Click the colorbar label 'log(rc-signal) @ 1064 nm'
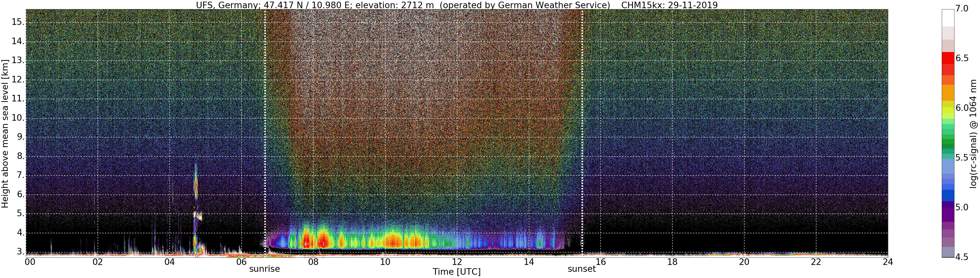The image size is (980, 278). [x=973, y=133]
